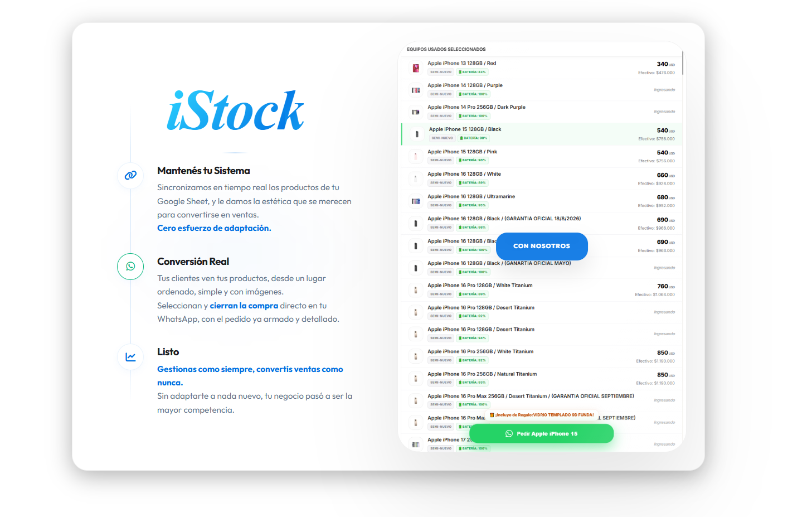
Task: Select iPhone 16 Black GANARTIA OFICIAL MAYO title
Action: coord(499,263)
